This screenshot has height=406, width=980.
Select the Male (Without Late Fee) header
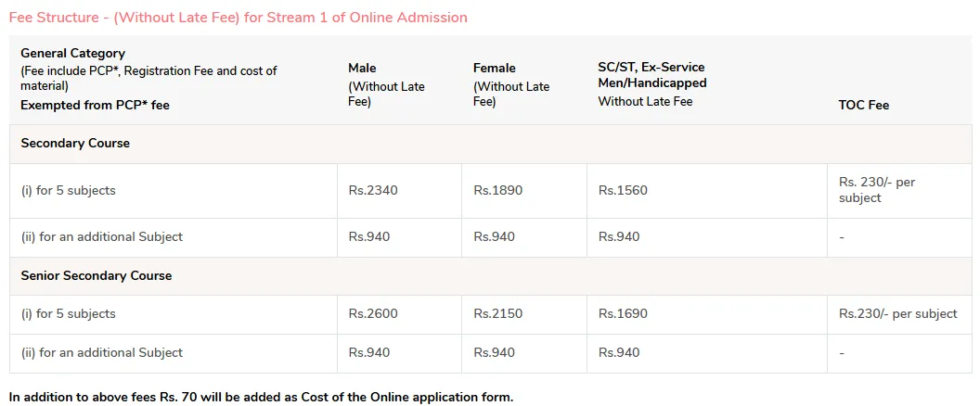[386, 84]
